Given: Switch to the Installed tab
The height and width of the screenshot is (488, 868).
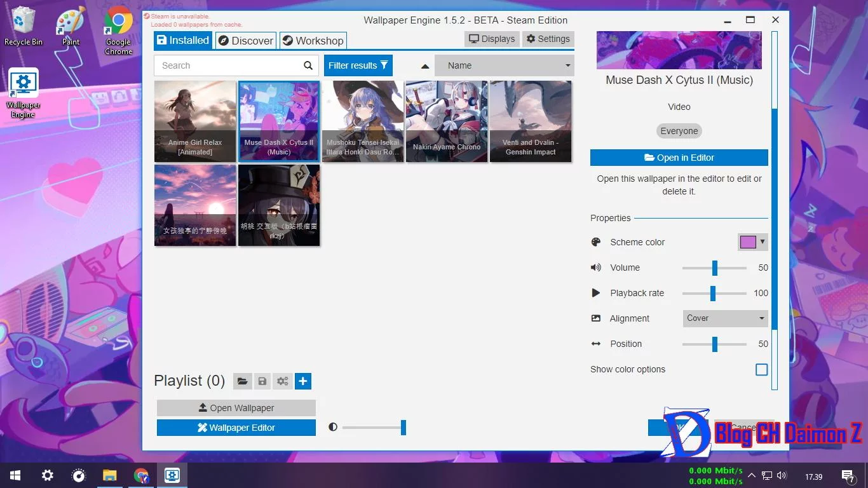Looking at the screenshot, I should click(x=183, y=41).
